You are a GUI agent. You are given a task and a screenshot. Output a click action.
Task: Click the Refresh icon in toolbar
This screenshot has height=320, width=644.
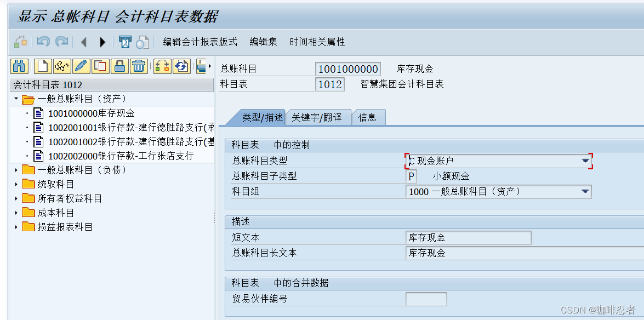(x=180, y=67)
